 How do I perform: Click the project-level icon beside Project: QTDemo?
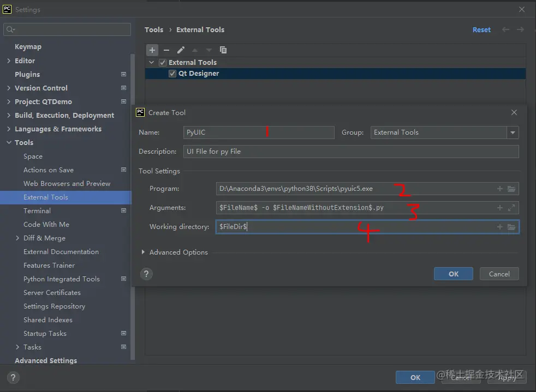click(x=124, y=101)
